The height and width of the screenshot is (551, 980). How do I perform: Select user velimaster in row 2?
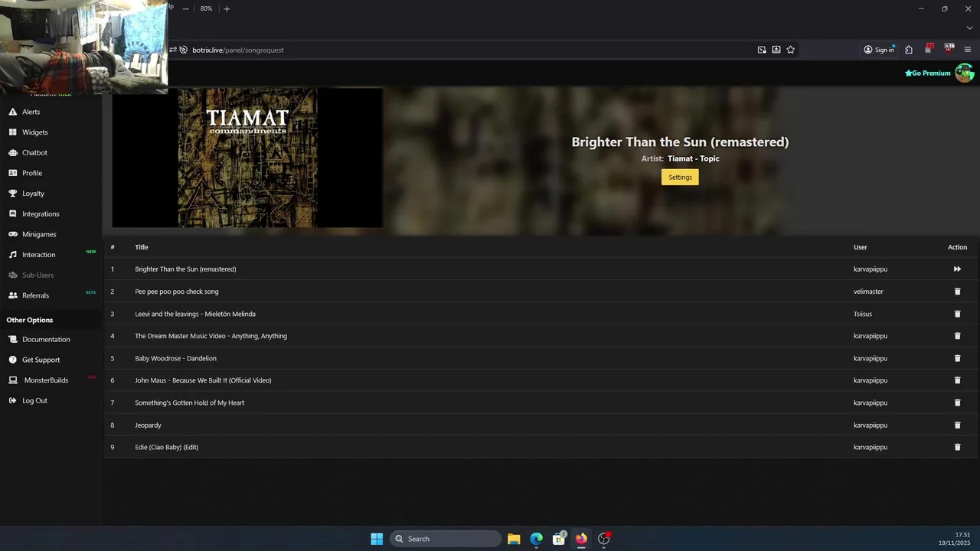click(x=868, y=292)
